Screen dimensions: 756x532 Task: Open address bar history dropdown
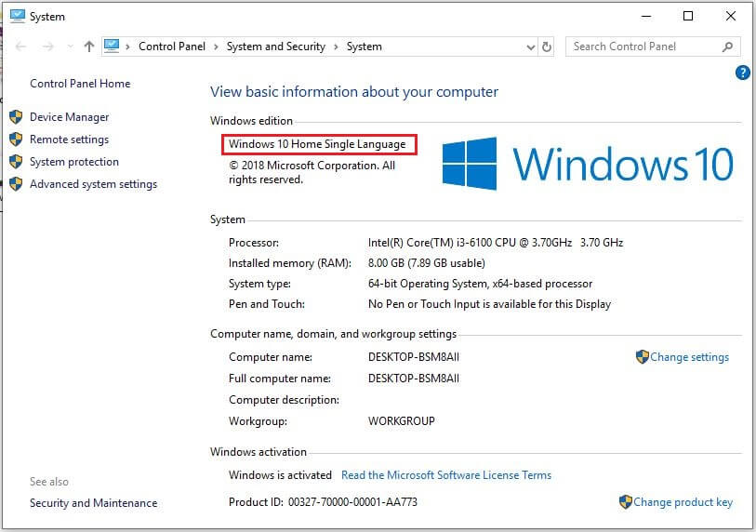[x=530, y=47]
